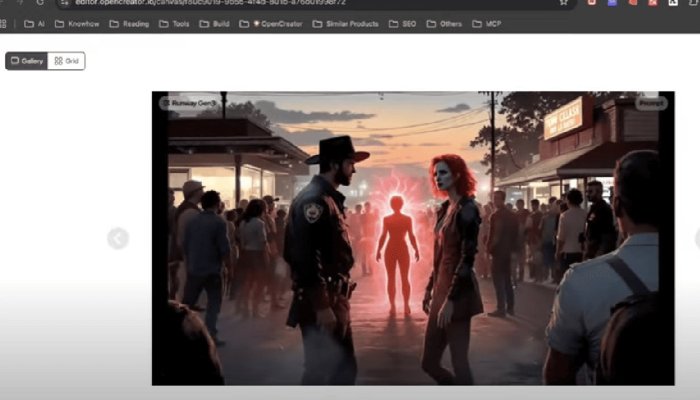700x400 pixels.
Task: Open the Others bookmarks folder
Action: pyautogui.click(x=444, y=24)
